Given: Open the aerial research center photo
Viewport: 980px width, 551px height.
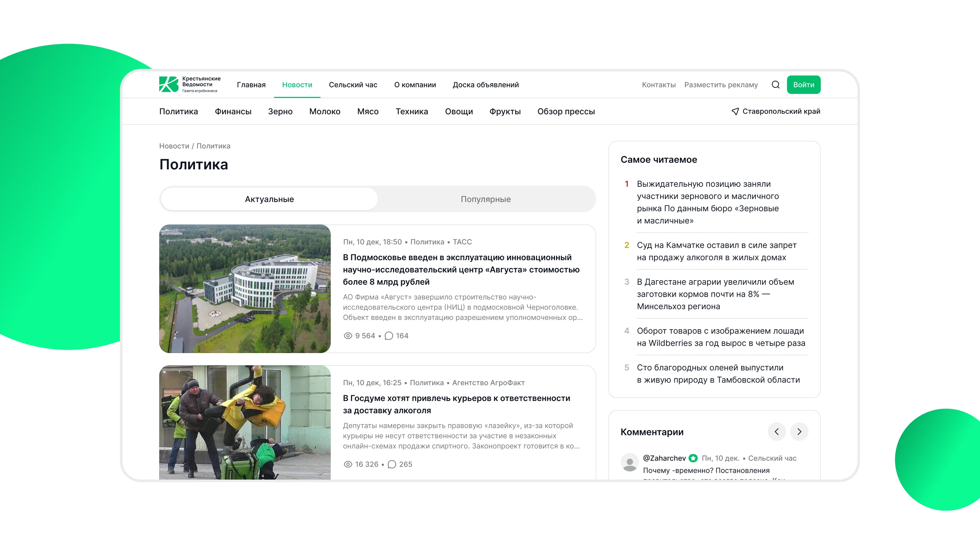Looking at the screenshot, I should coord(245,289).
